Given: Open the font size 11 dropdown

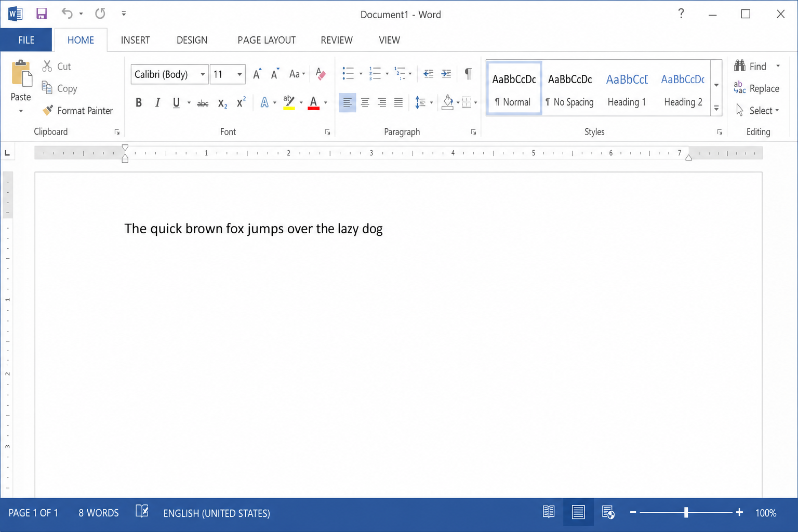Looking at the screenshot, I should [x=240, y=74].
